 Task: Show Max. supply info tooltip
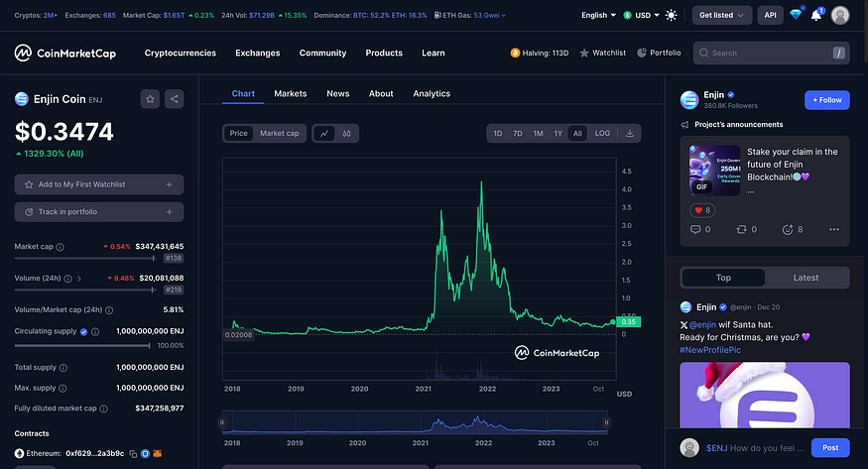click(62, 389)
